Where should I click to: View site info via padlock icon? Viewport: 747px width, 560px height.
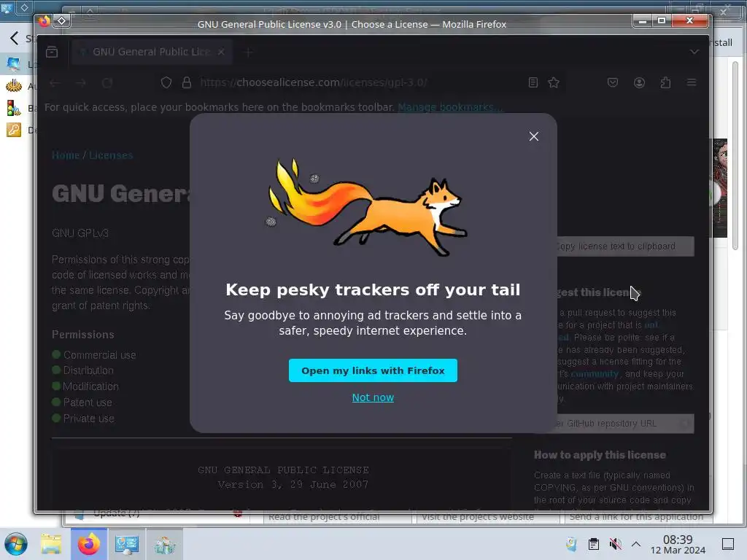(x=187, y=83)
